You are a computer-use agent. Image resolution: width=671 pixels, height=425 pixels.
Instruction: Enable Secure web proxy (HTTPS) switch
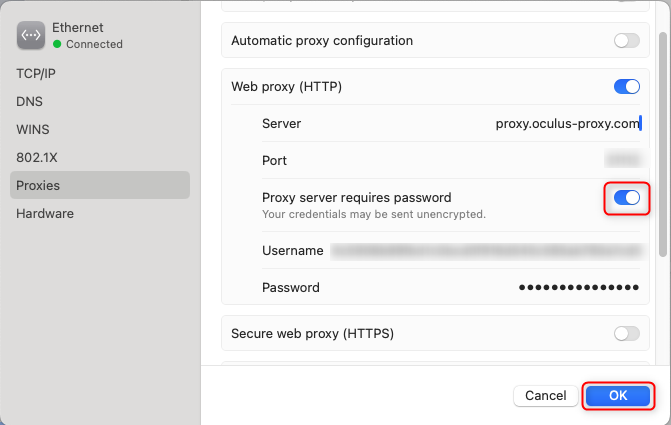(626, 333)
